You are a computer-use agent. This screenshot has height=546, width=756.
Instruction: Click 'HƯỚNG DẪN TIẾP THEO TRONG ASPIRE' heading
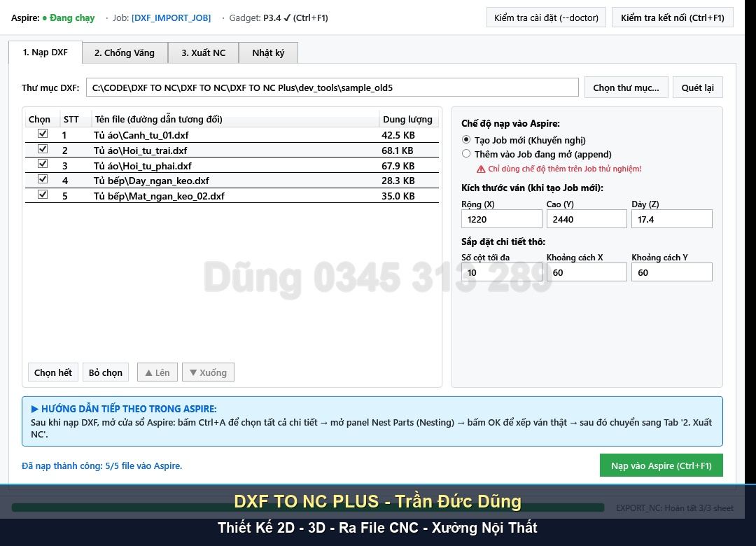[129, 409]
